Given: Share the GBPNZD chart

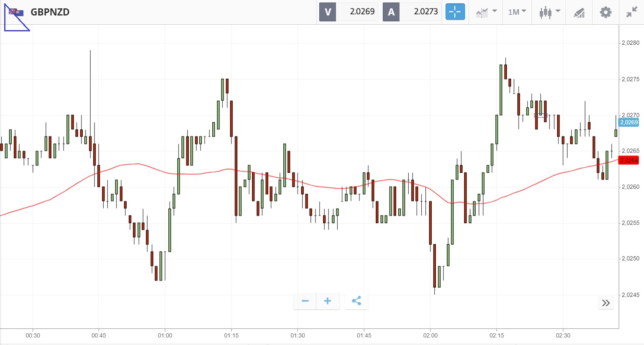Looking at the screenshot, I should point(356,301).
